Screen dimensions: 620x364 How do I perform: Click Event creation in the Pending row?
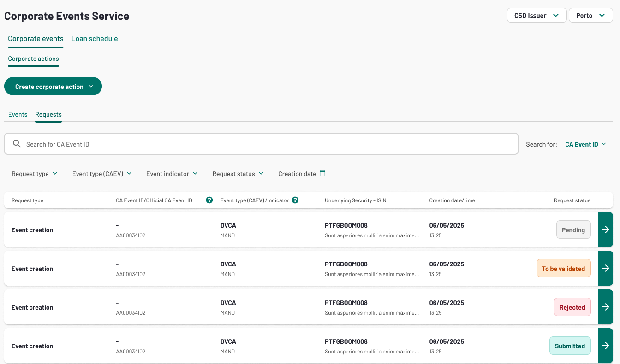32,230
